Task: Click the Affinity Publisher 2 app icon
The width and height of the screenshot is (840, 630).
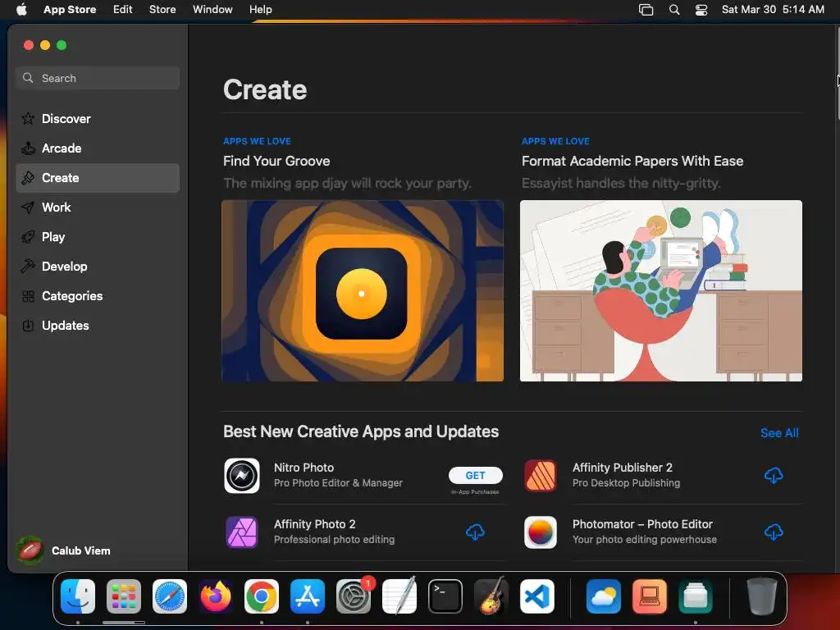Action: pyautogui.click(x=541, y=476)
